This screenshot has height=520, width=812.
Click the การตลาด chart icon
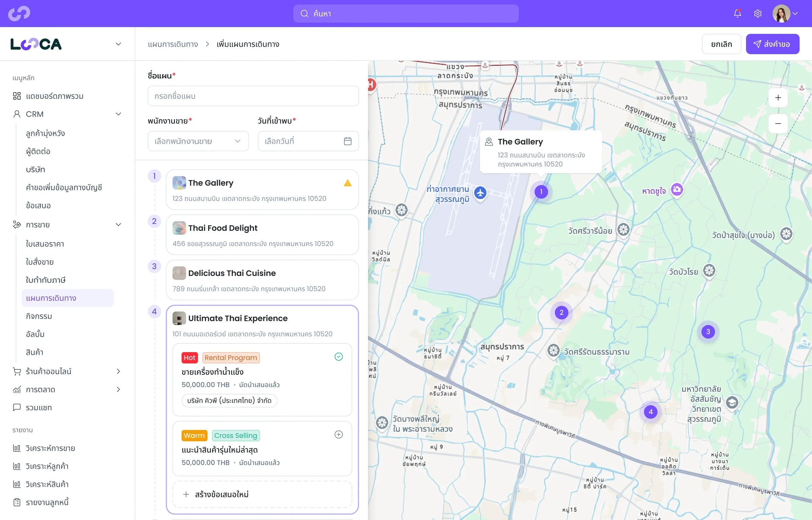pos(17,390)
